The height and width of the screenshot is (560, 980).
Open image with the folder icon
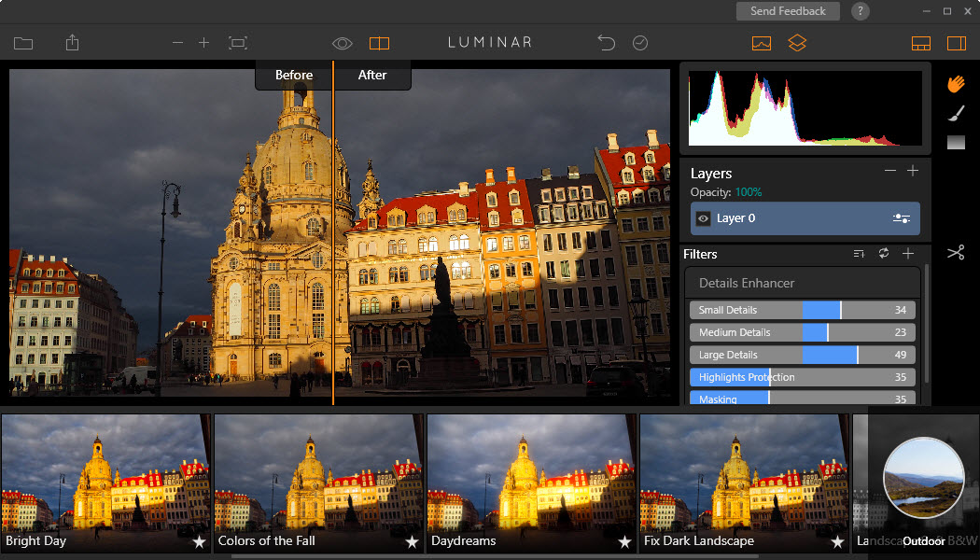[x=23, y=43]
